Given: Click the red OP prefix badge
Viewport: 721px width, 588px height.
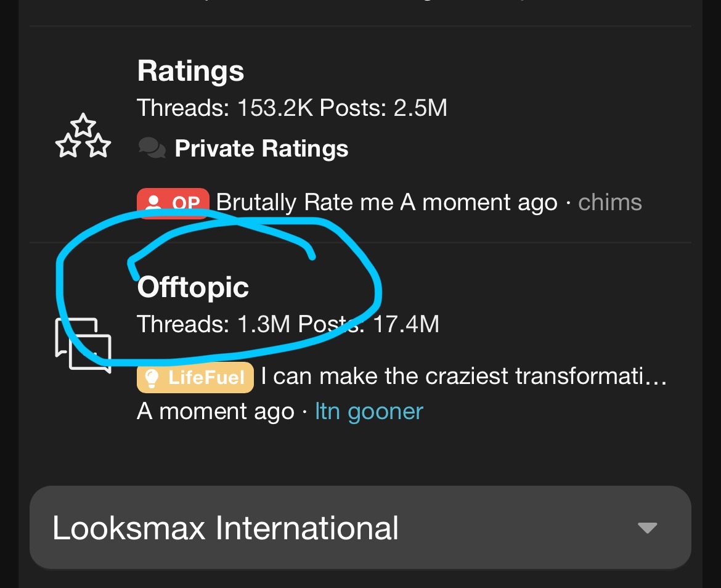Looking at the screenshot, I should click(173, 203).
